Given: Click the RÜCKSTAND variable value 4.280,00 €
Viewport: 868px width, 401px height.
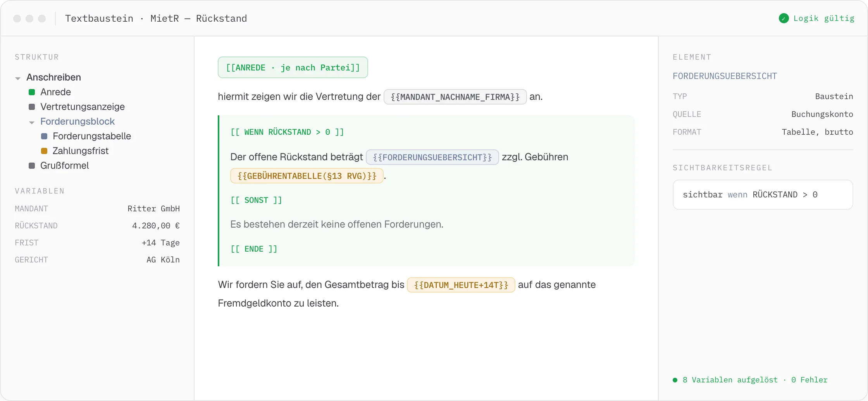Looking at the screenshot, I should (x=156, y=226).
